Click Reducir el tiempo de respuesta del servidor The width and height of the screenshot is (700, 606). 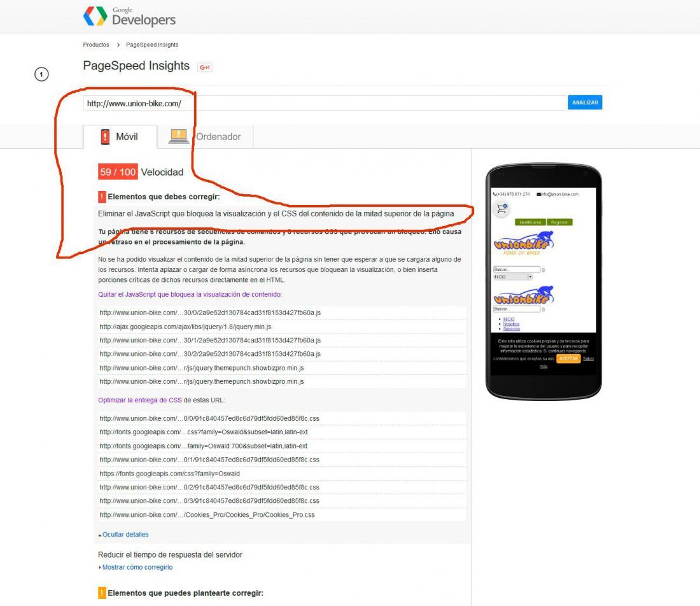click(170, 554)
